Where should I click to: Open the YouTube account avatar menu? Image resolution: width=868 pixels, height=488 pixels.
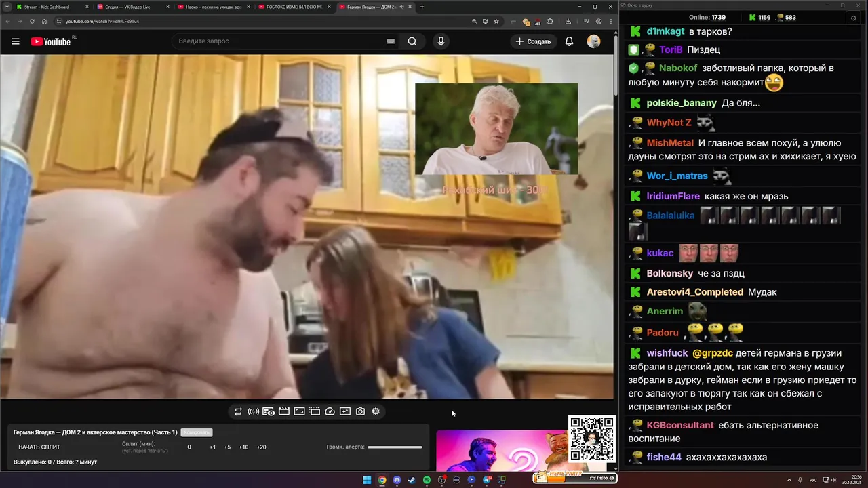(593, 41)
